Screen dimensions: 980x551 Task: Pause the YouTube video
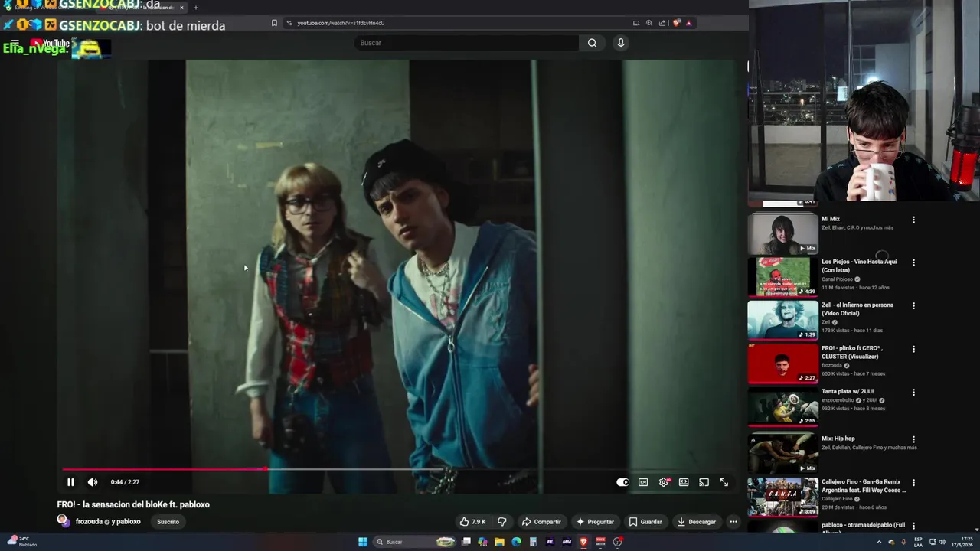(x=70, y=482)
